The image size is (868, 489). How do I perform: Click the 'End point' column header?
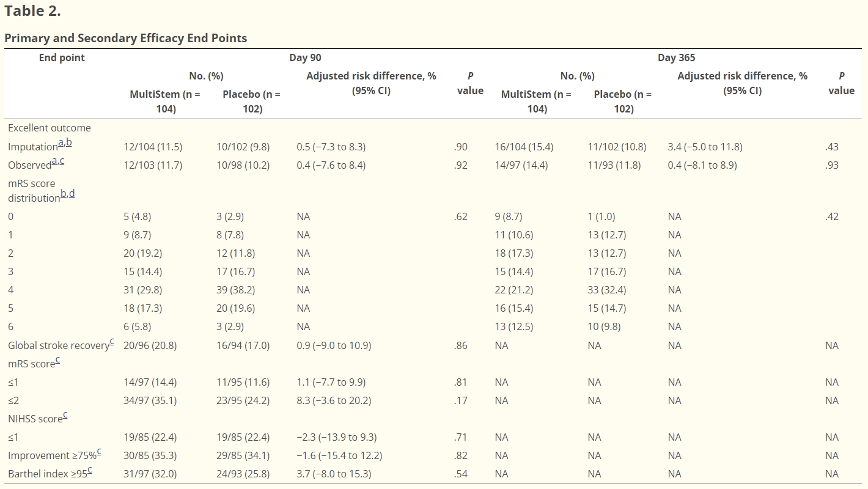62,57
